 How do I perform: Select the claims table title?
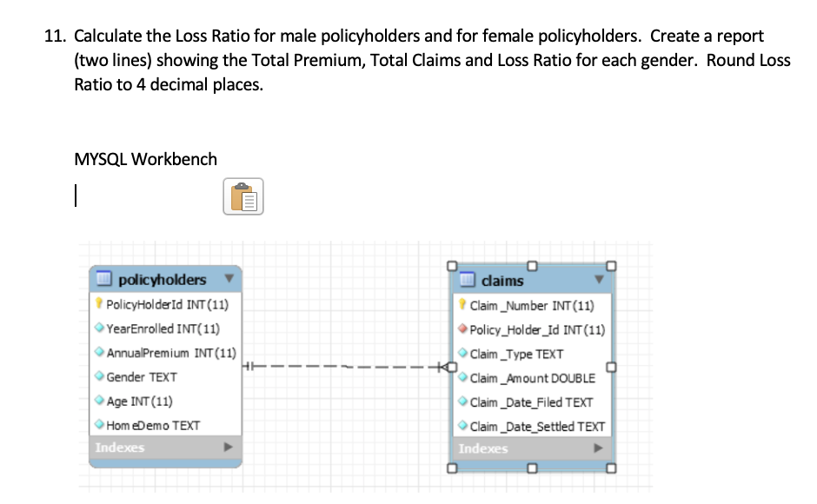[502, 281]
